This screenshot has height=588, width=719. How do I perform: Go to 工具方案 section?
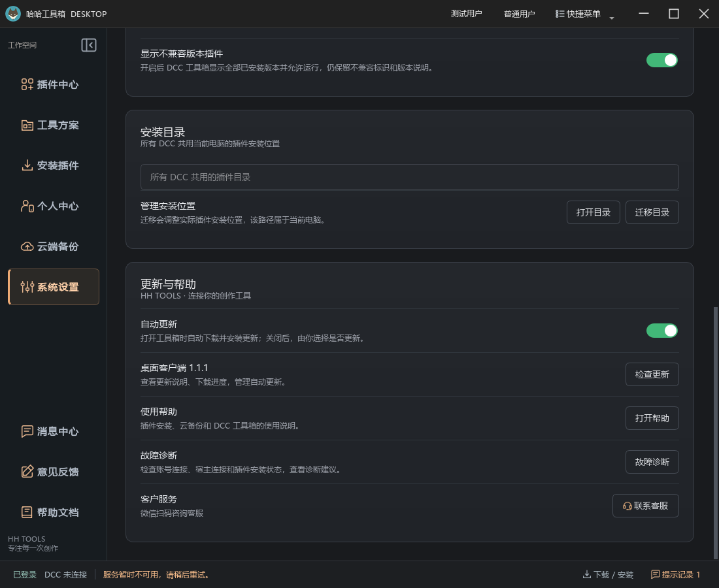[53, 125]
